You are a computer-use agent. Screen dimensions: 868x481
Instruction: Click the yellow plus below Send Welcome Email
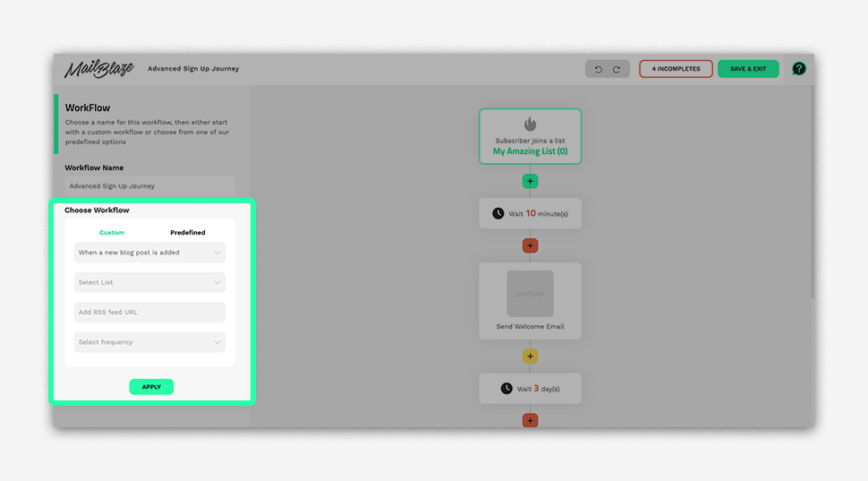coord(530,356)
